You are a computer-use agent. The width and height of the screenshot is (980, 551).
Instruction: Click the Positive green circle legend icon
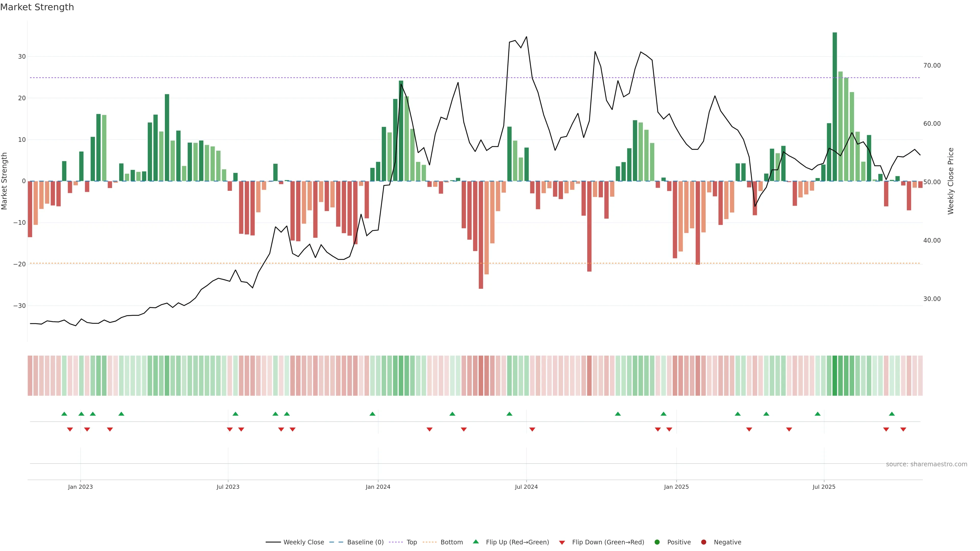(x=657, y=542)
